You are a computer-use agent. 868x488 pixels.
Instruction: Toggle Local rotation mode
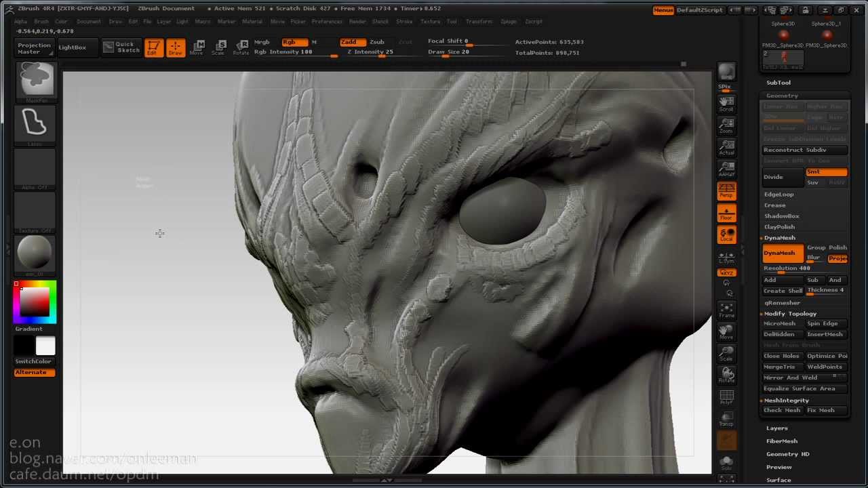click(x=726, y=235)
